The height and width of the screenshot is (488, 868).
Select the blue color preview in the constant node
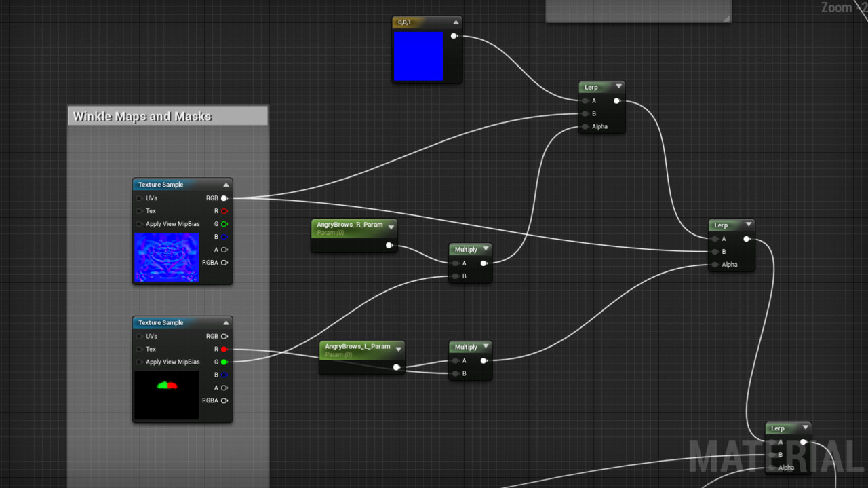(x=419, y=55)
